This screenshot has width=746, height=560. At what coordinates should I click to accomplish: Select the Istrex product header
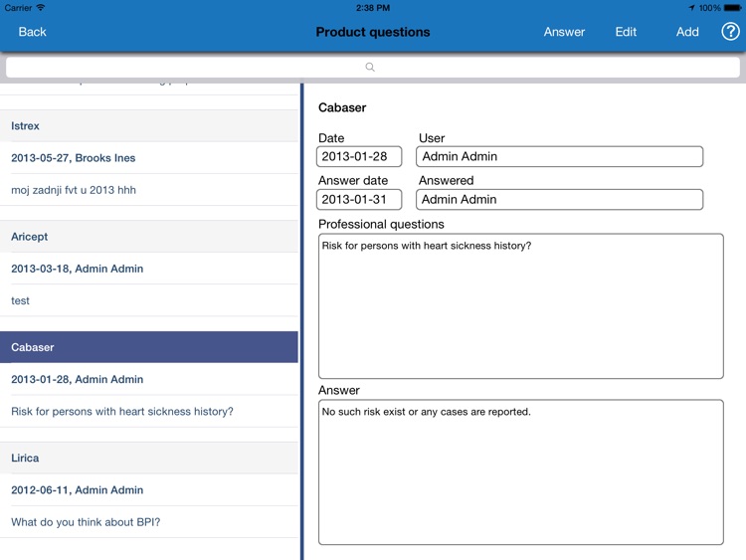[x=149, y=126]
